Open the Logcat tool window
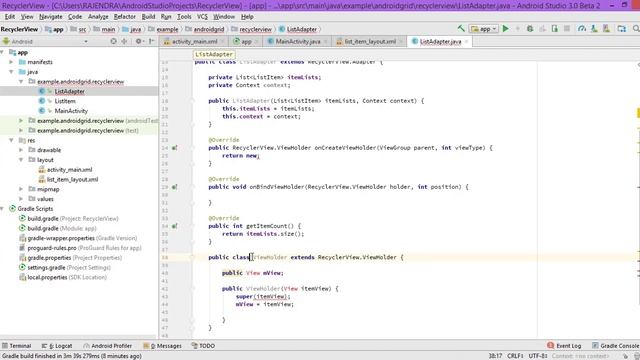This screenshot has width=640, height=360. click(57, 346)
